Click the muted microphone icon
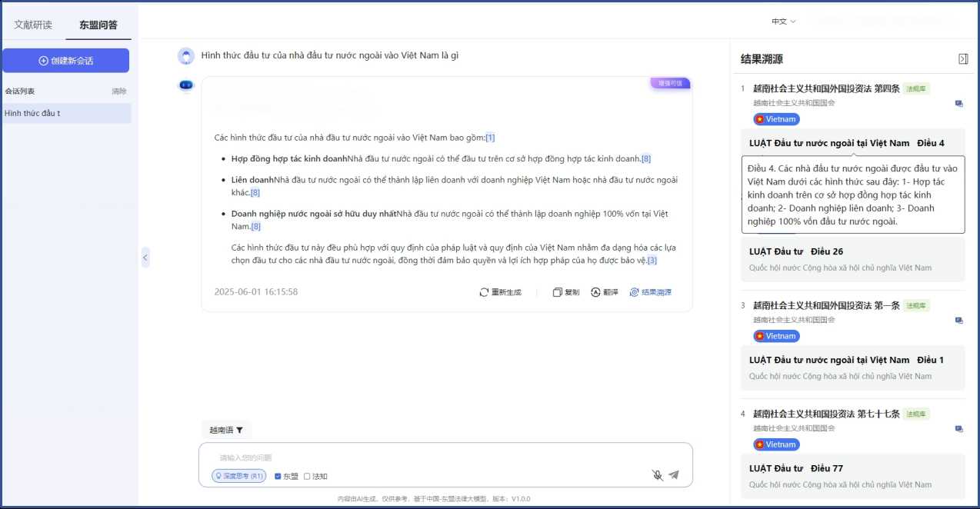The width and height of the screenshot is (980, 509). point(657,475)
